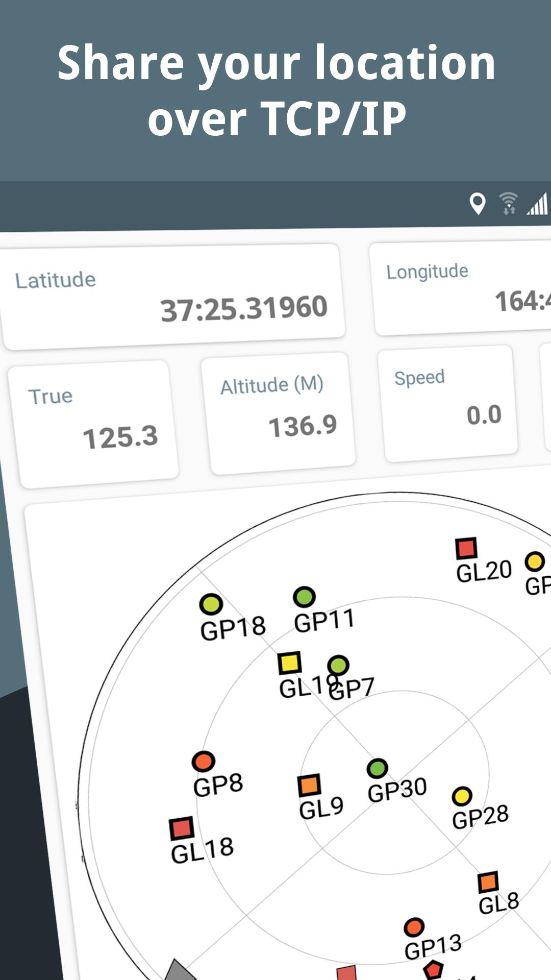Viewport: 551px width, 980px height.
Task: Select the GL19 yellow square satellite marker
Action: click(290, 663)
